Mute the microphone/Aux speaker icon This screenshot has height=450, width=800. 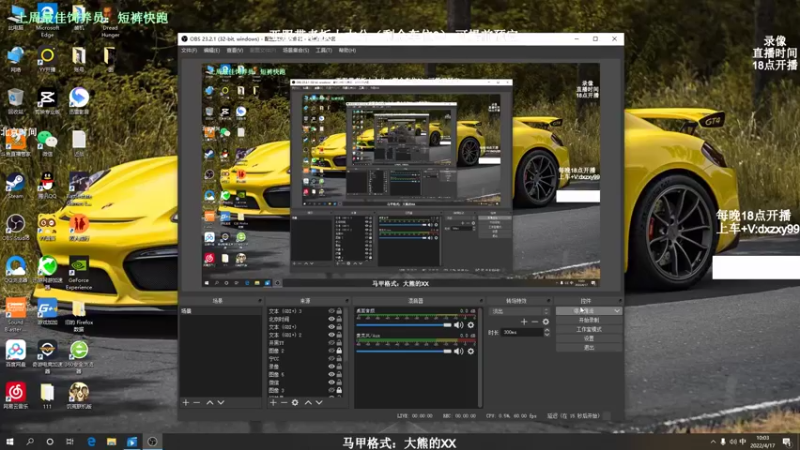(459, 351)
